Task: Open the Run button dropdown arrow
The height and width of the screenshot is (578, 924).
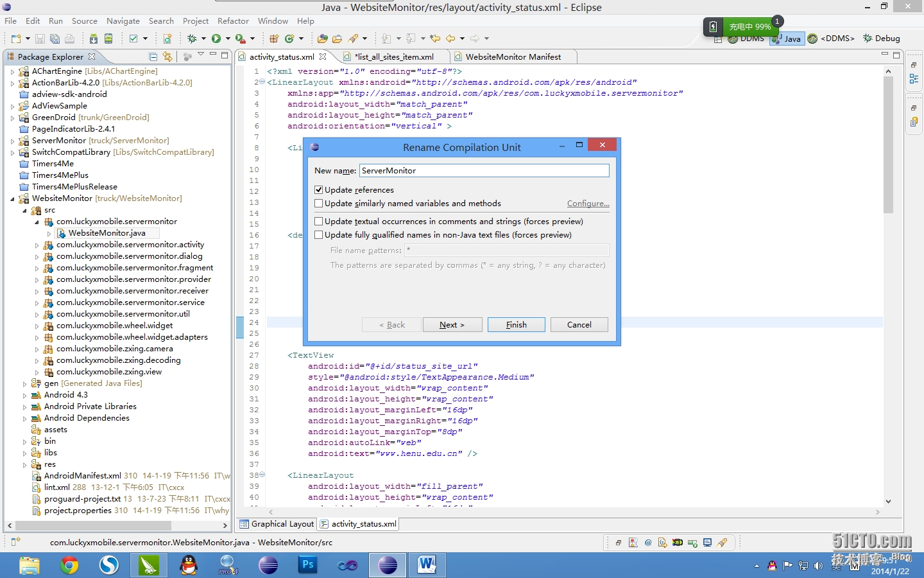Action: point(227,39)
